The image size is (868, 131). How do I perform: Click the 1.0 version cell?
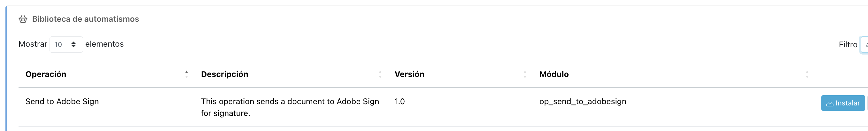click(x=399, y=101)
